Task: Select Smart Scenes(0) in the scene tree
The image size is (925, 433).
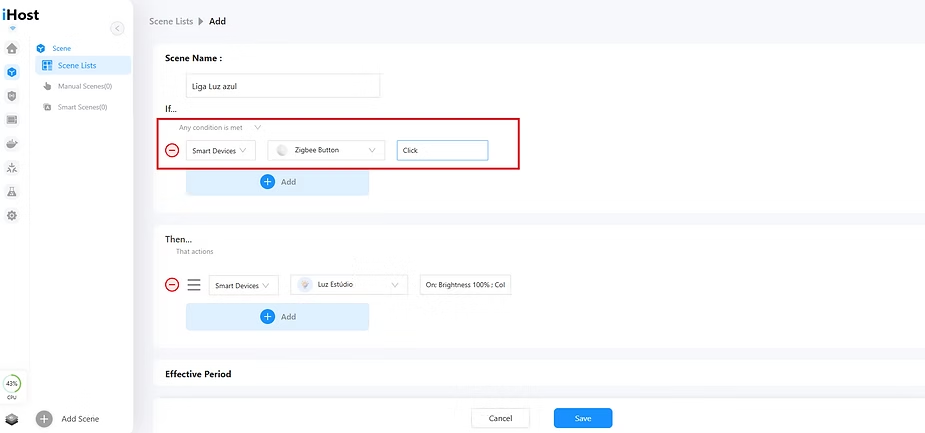Action: (x=82, y=107)
